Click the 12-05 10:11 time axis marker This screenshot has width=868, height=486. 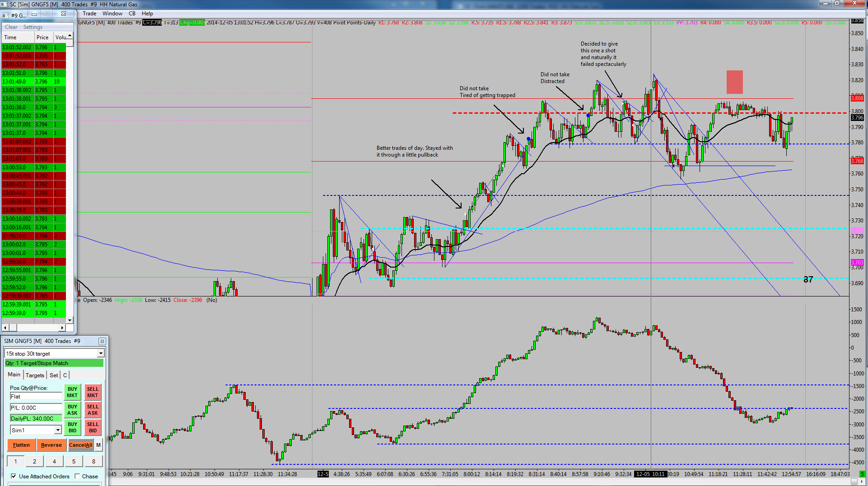coord(650,474)
